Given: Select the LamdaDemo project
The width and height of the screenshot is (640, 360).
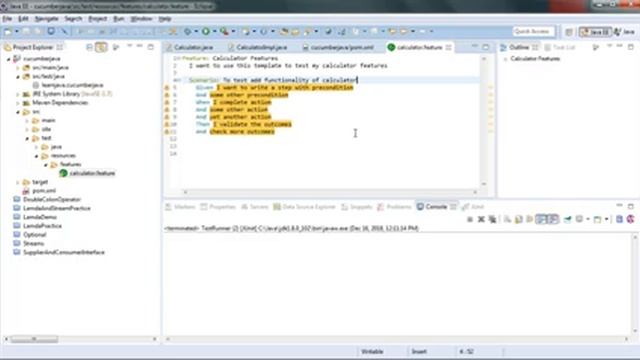Looking at the screenshot, I should coord(40,217).
